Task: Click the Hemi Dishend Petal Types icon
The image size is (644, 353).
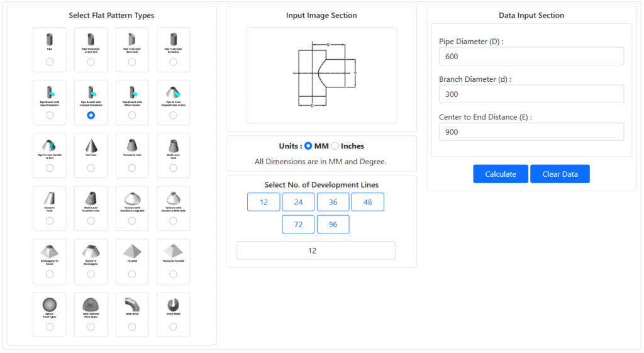Action: 91,305
